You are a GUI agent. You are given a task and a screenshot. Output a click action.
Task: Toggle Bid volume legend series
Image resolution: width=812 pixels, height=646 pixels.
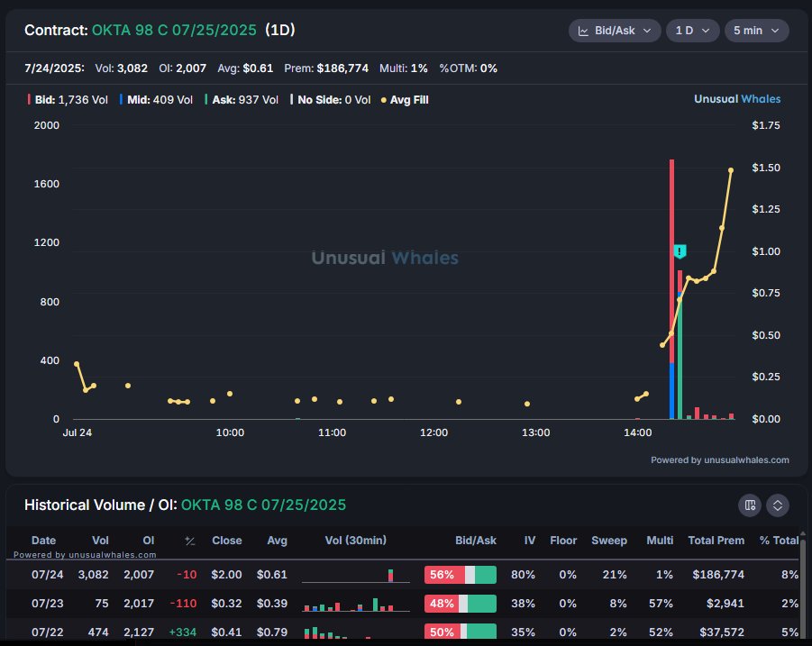tap(68, 100)
